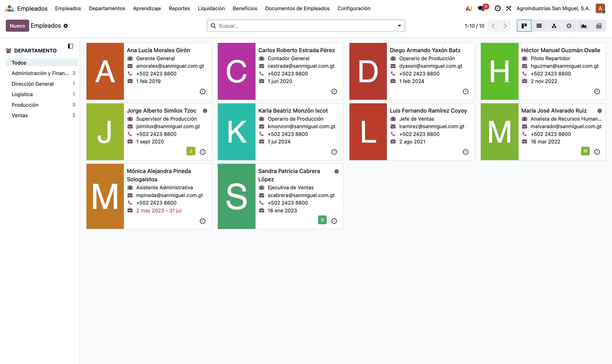Open Héctor Manuel Guzmán Ovalle employee name
612x364 pixels.
[561, 50]
